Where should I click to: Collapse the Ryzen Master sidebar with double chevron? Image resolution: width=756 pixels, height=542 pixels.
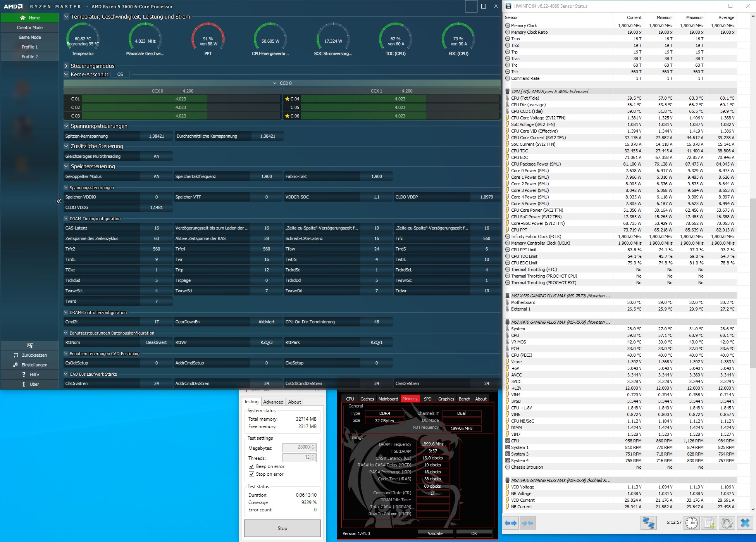coord(59,201)
